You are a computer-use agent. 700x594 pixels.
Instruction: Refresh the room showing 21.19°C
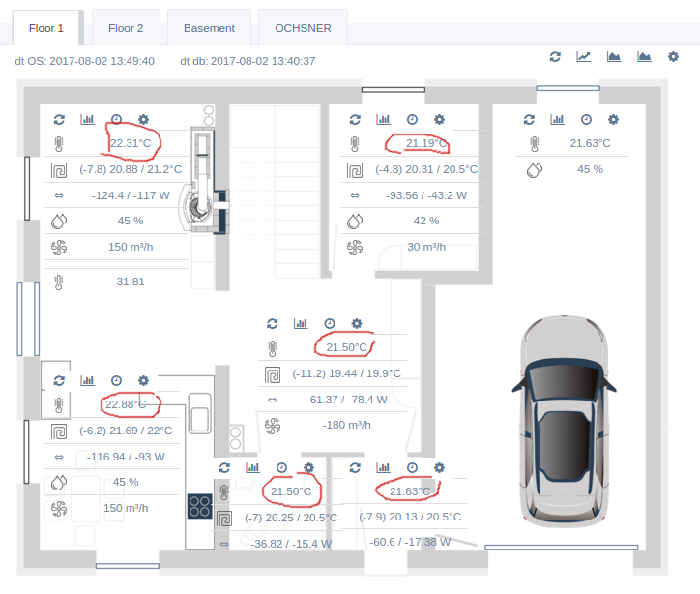point(355,120)
